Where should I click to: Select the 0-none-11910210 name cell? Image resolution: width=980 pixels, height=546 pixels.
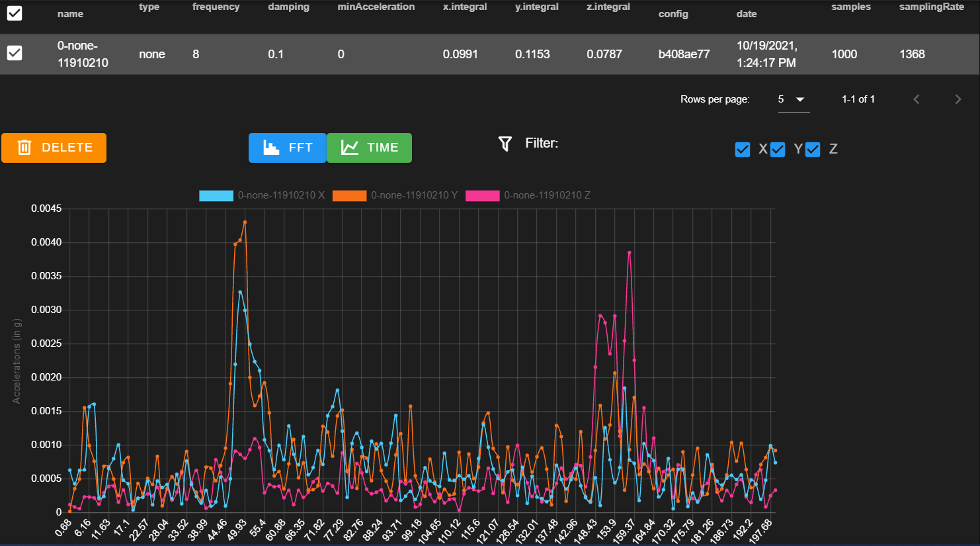(83, 54)
